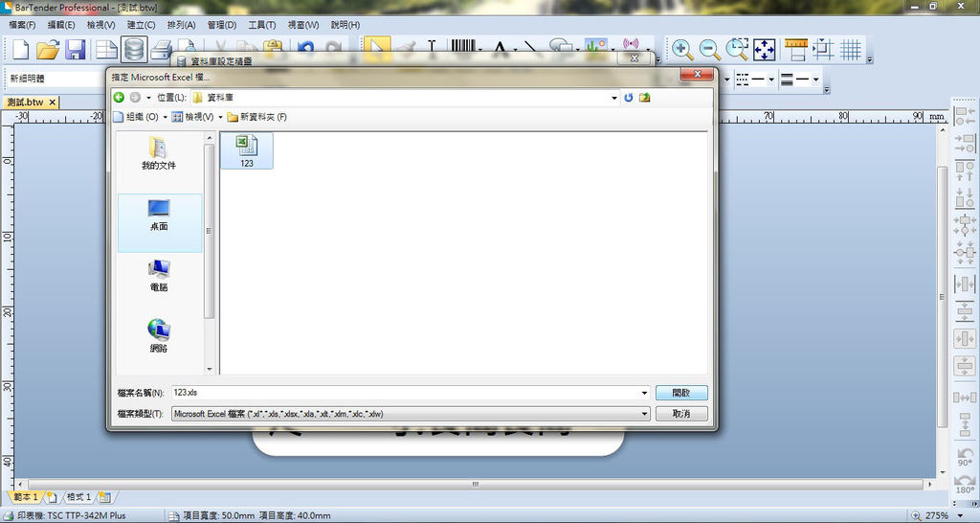980x523 pixels.
Task: Open the line dash style dropdown
Action: (x=771, y=80)
